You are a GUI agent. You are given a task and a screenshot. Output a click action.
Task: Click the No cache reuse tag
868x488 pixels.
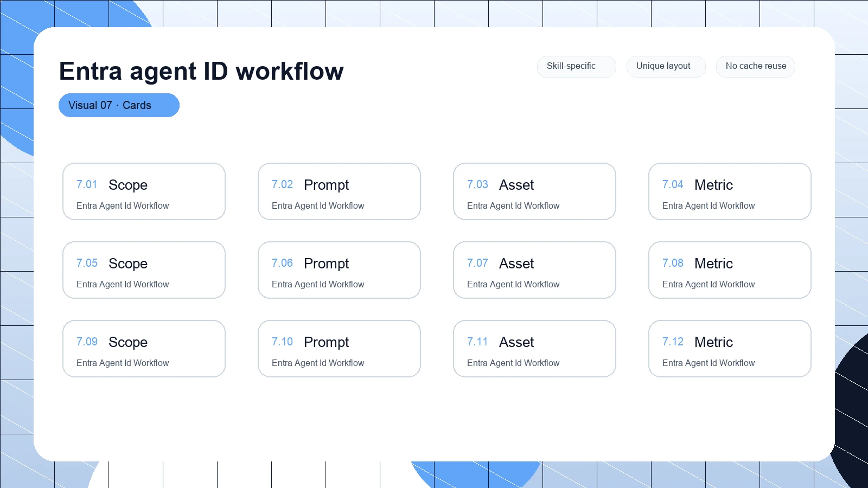click(x=756, y=67)
